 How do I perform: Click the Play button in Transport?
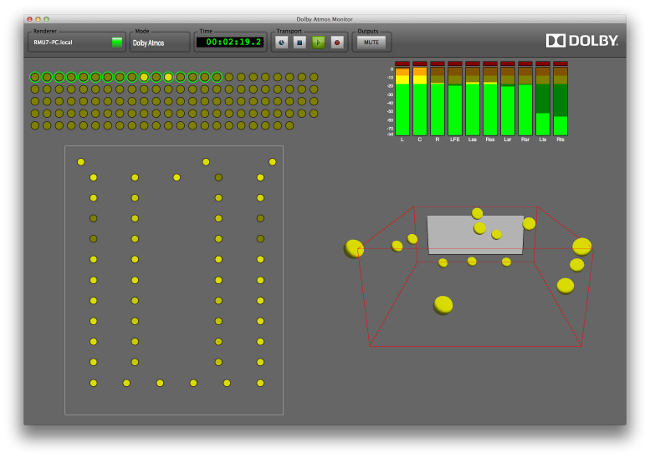318,42
